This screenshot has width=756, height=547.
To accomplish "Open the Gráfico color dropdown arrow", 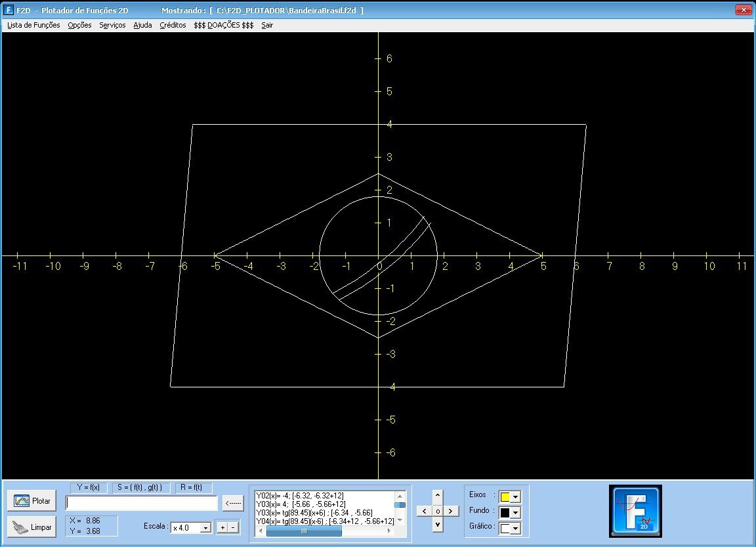I will pyautogui.click(x=515, y=529).
